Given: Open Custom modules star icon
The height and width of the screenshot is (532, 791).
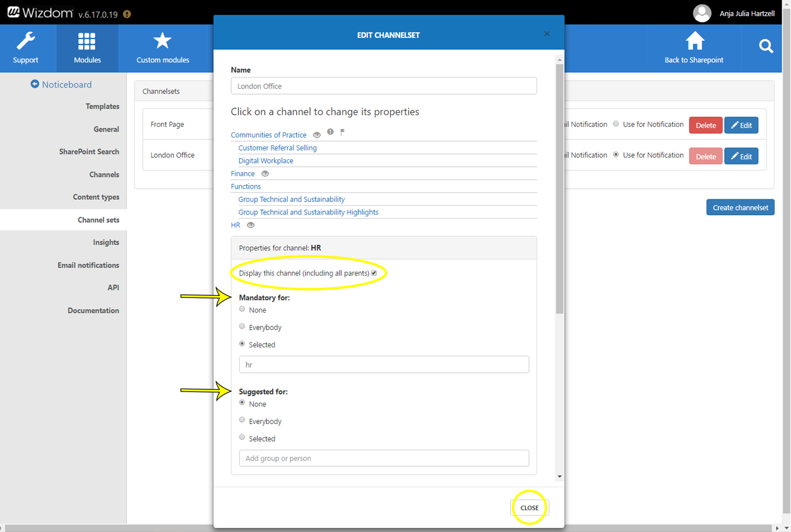Looking at the screenshot, I should coord(162,41).
